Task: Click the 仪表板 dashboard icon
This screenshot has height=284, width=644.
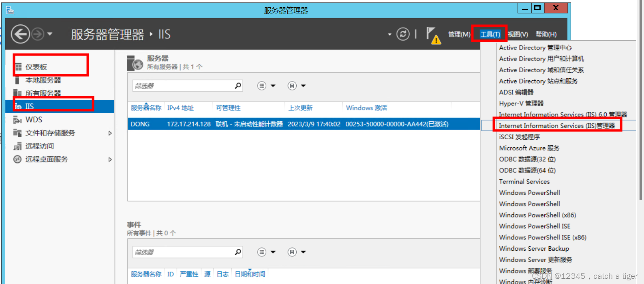Action: pos(18,67)
